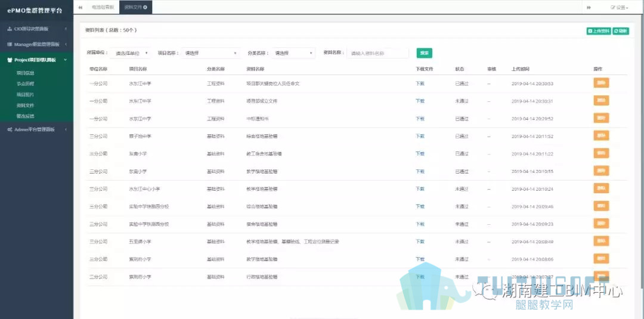Screen dimensions: 644x319
Task: Click 未通过 status in the 20:30:31 row
Action: 462,101
